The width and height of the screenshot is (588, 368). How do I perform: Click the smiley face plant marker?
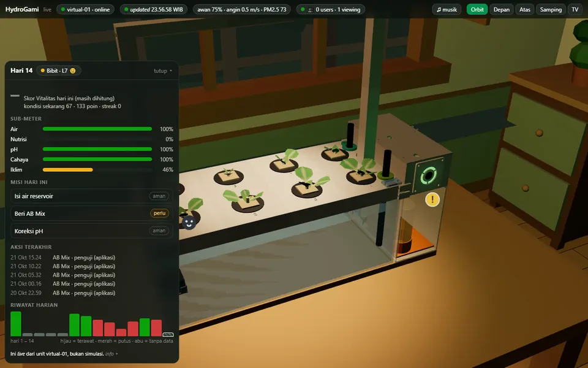tap(189, 223)
